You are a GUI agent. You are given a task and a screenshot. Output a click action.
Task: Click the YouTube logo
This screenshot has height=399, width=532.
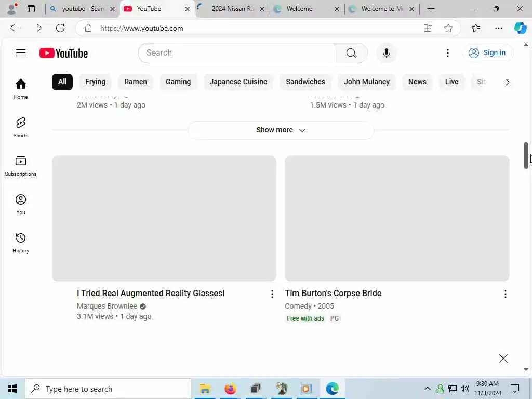(63, 53)
